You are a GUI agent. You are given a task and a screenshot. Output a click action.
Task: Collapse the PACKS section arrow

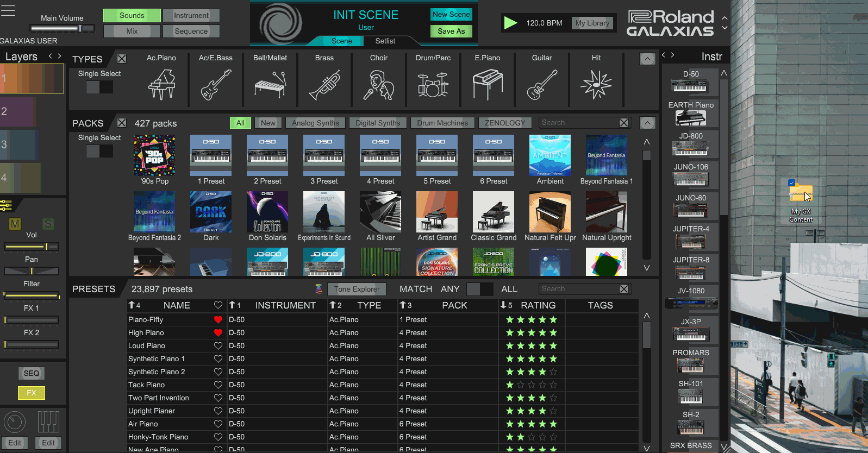(647, 123)
